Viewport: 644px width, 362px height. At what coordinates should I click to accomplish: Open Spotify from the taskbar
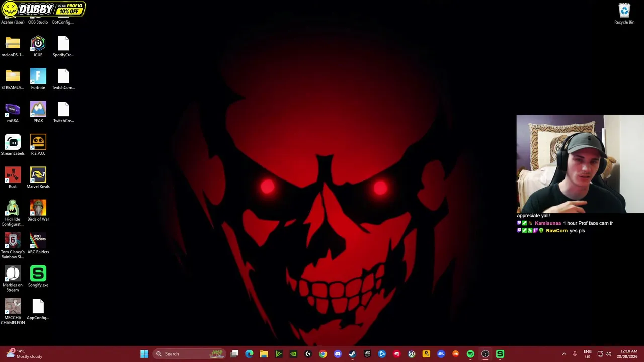coord(470,354)
